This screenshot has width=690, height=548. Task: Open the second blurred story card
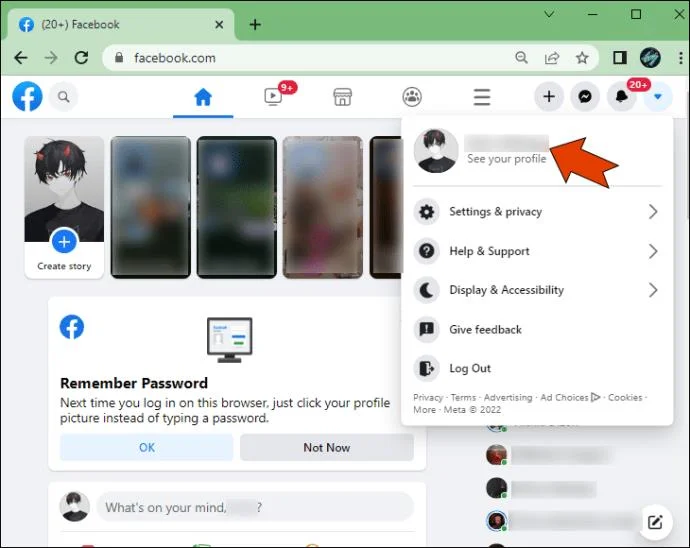237,207
